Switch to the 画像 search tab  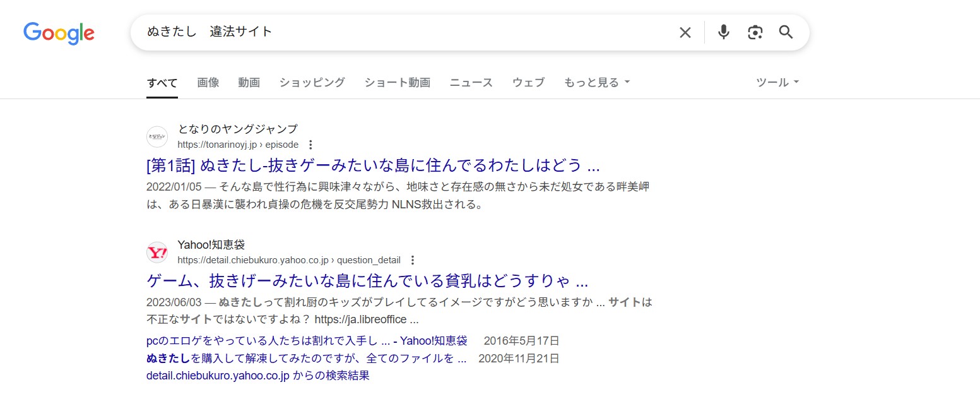click(x=208, y=82)
